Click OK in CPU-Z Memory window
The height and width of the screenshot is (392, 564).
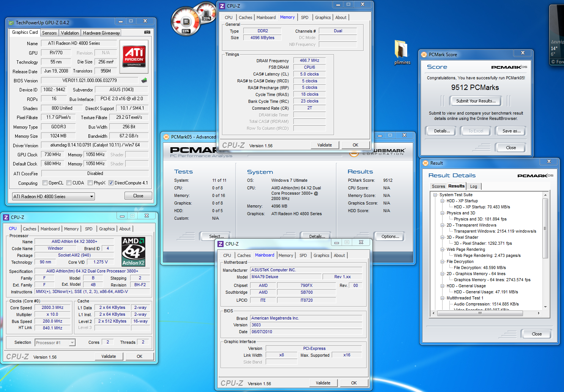tap(355, 145)
